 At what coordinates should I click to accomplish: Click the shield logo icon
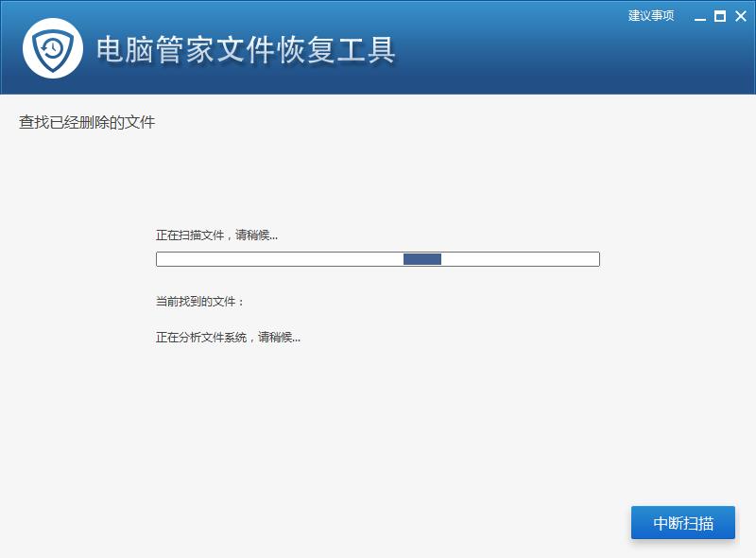click(x=53, y=48)
